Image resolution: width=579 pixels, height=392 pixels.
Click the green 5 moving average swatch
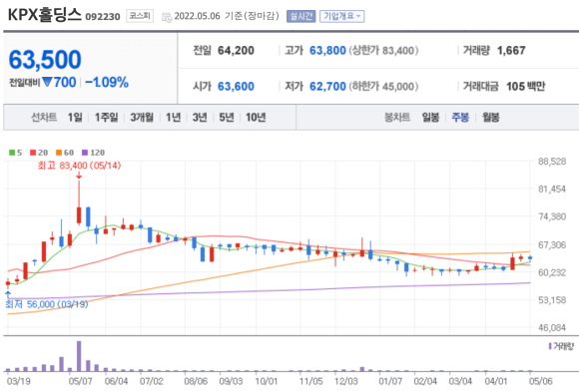(x=12, y=153)
